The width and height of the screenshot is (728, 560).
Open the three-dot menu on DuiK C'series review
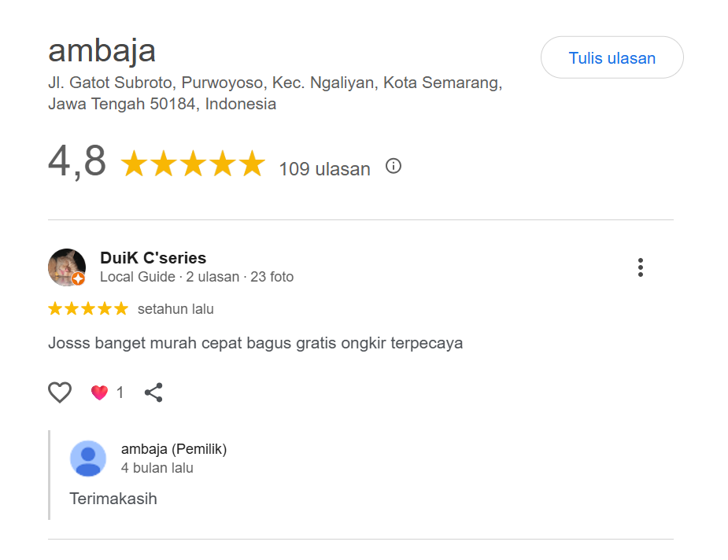click(x=641, y=267)
